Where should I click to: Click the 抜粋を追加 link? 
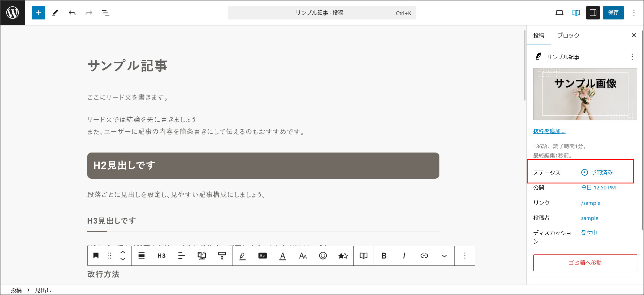(549, 131)
